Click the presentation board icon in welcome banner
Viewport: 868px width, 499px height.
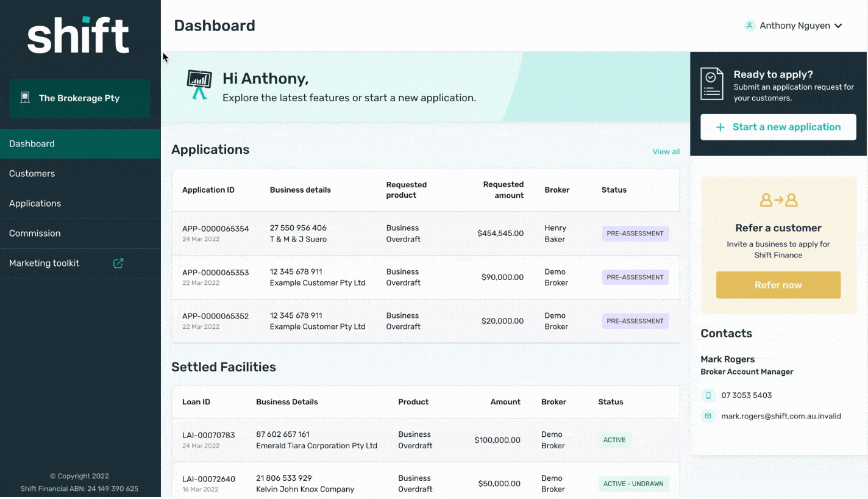199,85
